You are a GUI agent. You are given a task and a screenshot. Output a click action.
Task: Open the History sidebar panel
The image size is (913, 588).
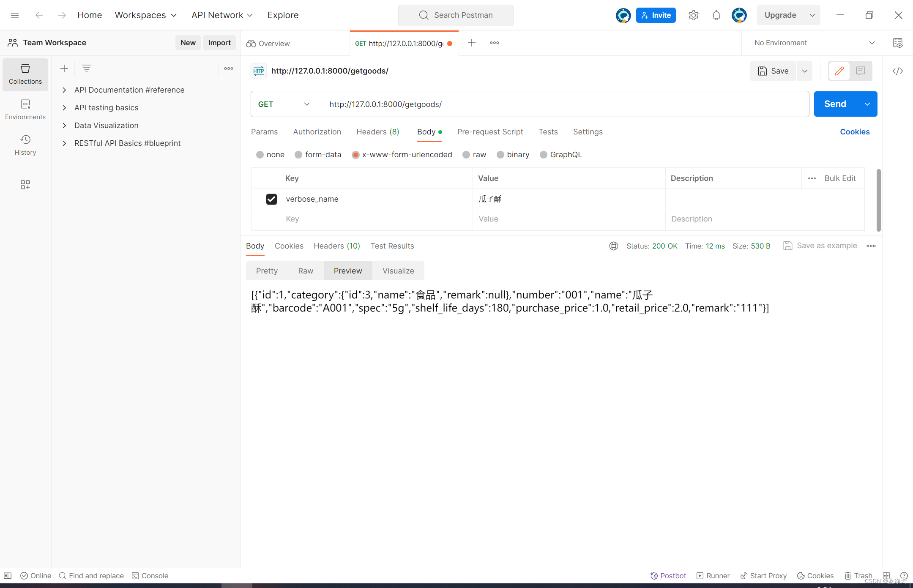(x=25, y=145)
